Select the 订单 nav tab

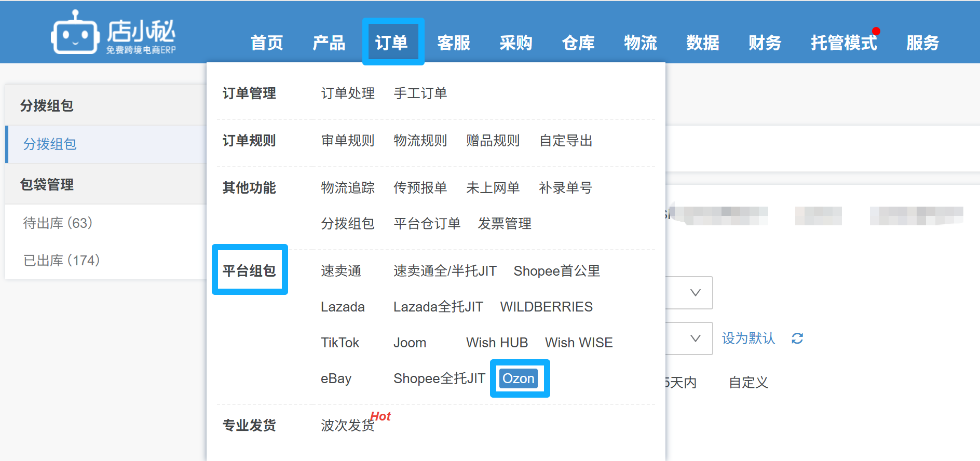pyautogui.click(x=391, y=43)
